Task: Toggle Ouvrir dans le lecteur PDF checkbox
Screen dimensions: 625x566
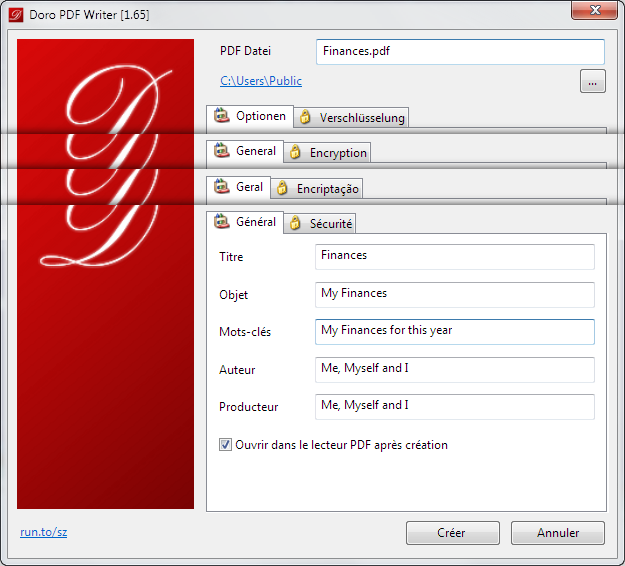Action: coord(225,444)
